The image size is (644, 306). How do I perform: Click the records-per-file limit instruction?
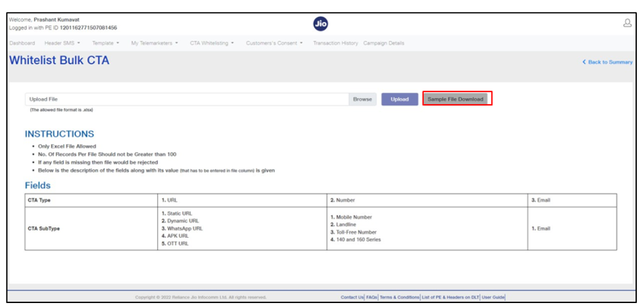click(x=107, y=154)
